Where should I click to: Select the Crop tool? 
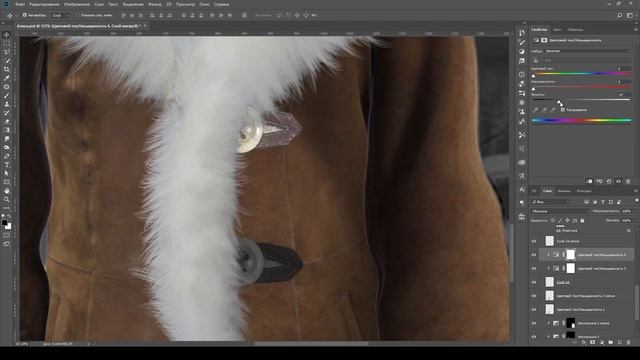click(7, 69)
